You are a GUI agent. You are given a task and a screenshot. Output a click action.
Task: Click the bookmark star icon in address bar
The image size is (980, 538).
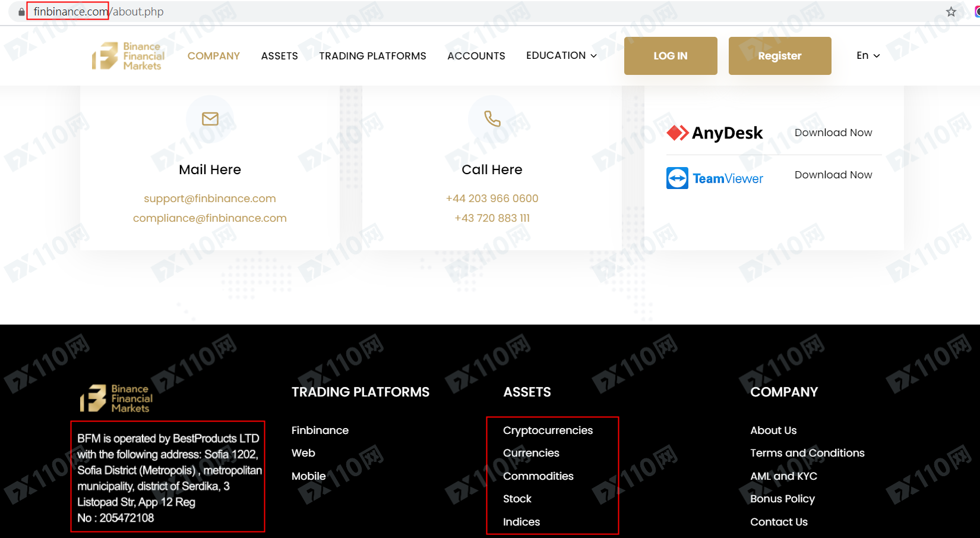click(951, 11)
